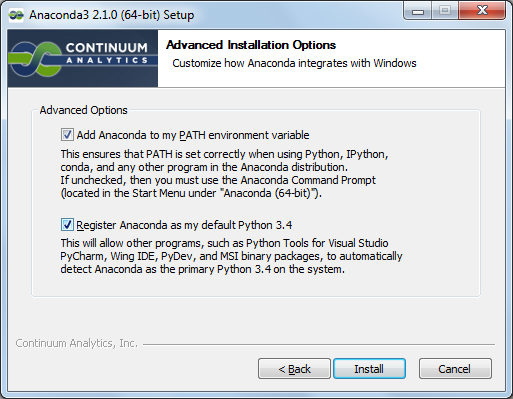
Task: Click the 'Advanced Options' group label
Action: (83, 110)
